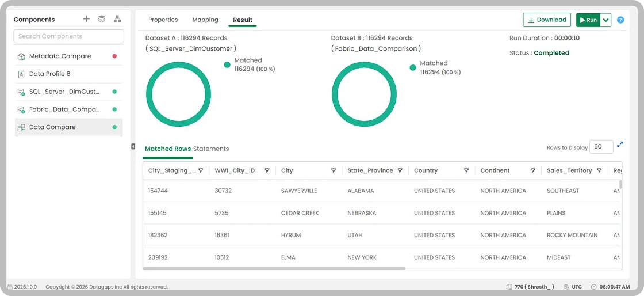Click the ROCKY MOUNTAIN territory cell
Screen dimensions: 644x296
coord(572,235)
